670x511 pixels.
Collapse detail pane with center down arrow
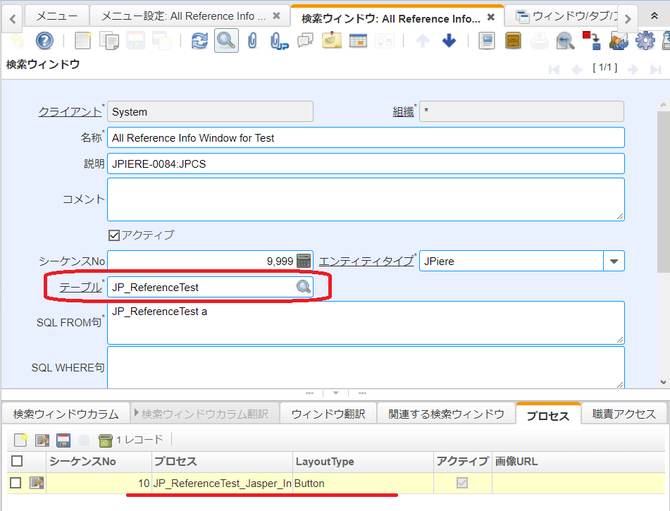[336, 393]
